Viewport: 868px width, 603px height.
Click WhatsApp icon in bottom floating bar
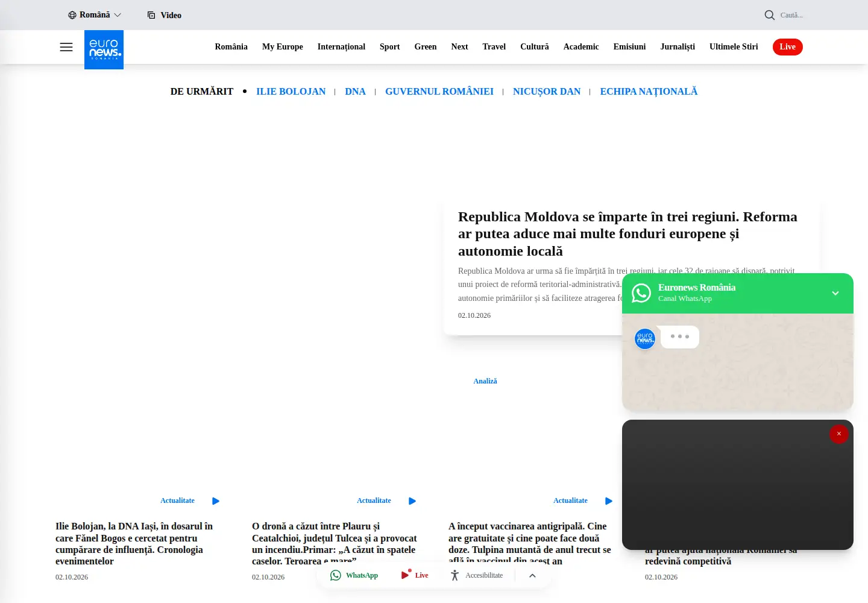[336, 575]
